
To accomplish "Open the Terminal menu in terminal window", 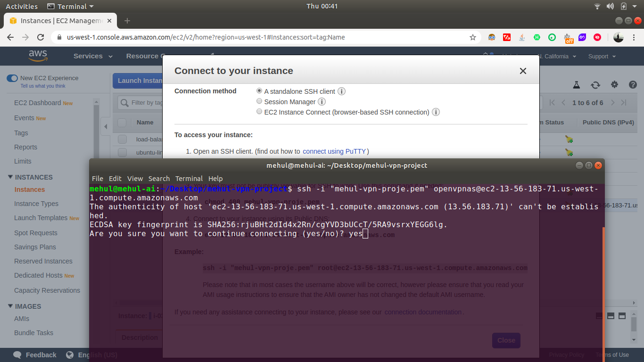I will point(189,179).
